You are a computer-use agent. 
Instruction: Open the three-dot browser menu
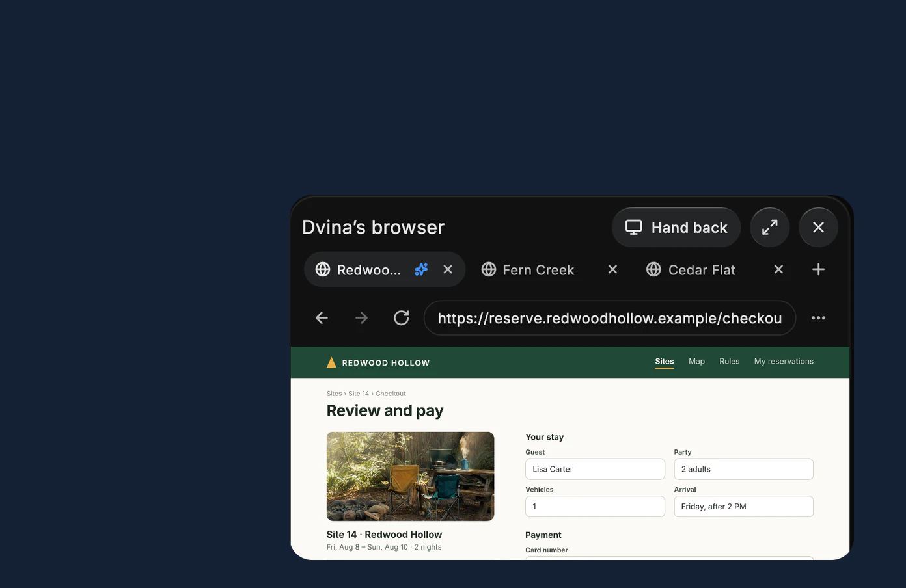(x=818, y=318)
